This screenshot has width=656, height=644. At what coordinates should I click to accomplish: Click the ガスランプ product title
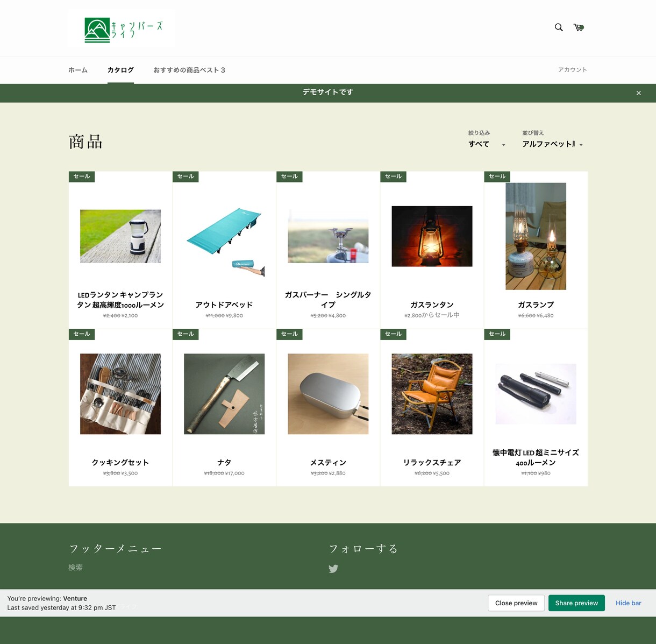[x=536, y=305]
